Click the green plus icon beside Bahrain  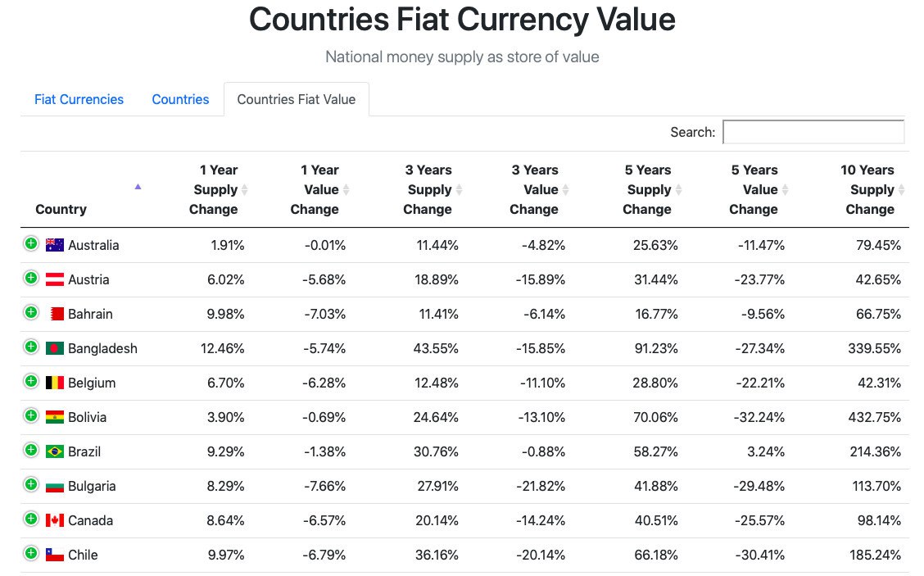[x=30, y=312]
